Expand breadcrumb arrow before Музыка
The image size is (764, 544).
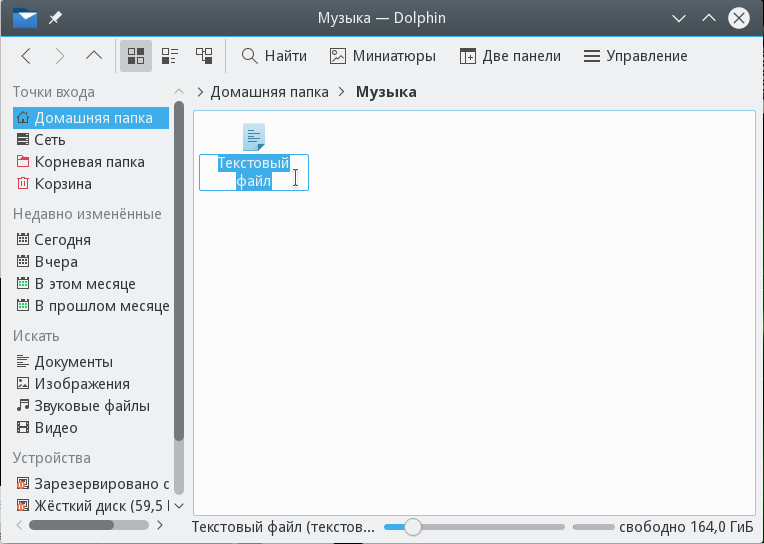[342, 92]
